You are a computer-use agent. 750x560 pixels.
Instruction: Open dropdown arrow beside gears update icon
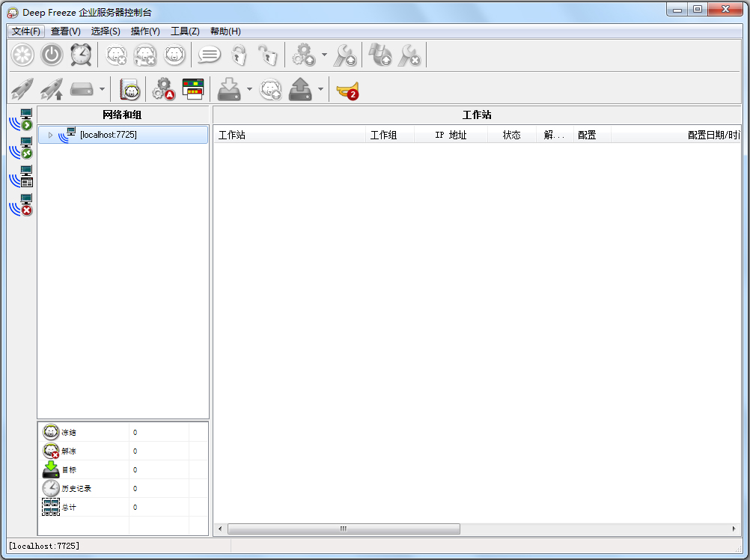point(324,55)
